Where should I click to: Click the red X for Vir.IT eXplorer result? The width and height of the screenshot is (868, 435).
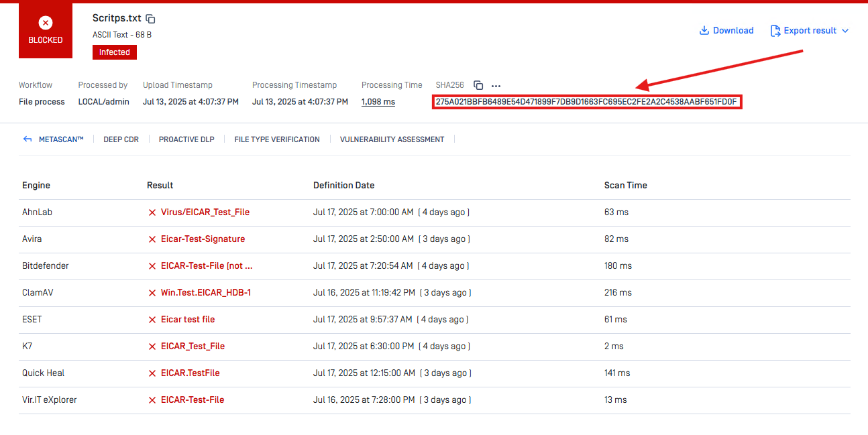click(x=152, y=400)
